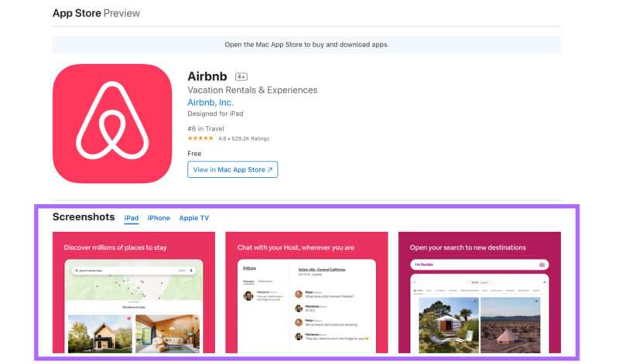Click the heart icon on house photo
The width and height of the screenshot is (619, 364).
point(128,318)
